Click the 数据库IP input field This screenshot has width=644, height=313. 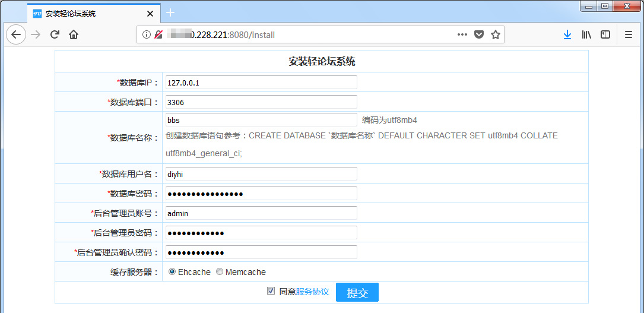point(261,83)
